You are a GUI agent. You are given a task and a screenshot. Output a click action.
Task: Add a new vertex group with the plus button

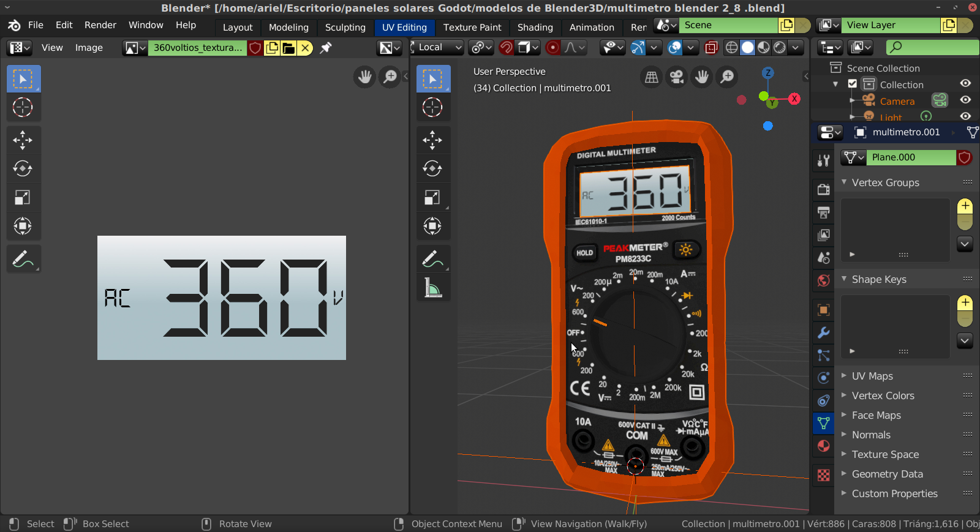(965, 206)
